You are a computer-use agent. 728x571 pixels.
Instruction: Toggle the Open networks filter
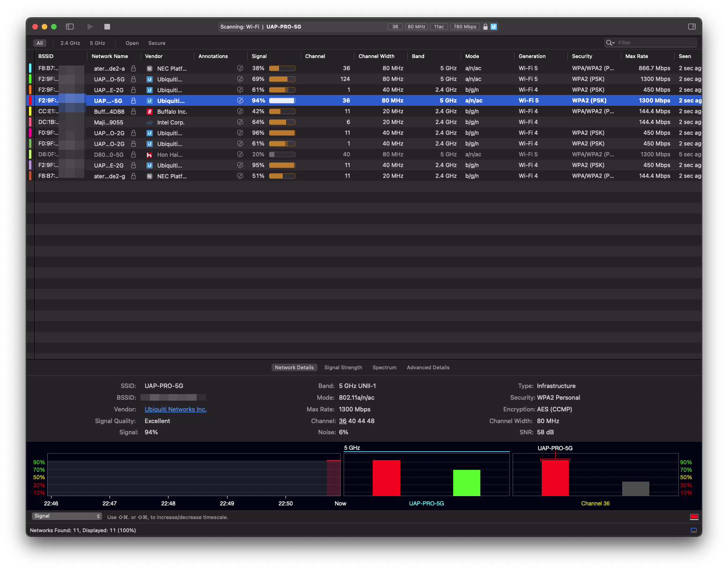click(132, 43)
